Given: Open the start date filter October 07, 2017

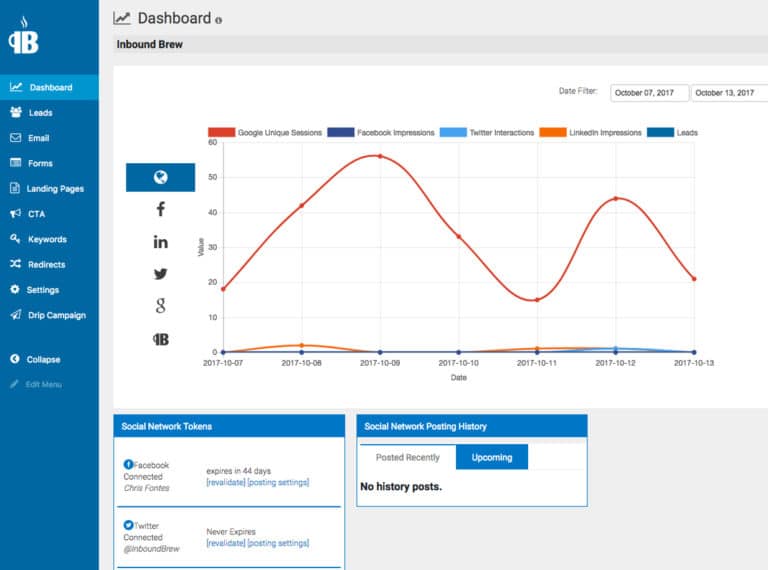Looking at the screenshot, I should click(648, 93).
